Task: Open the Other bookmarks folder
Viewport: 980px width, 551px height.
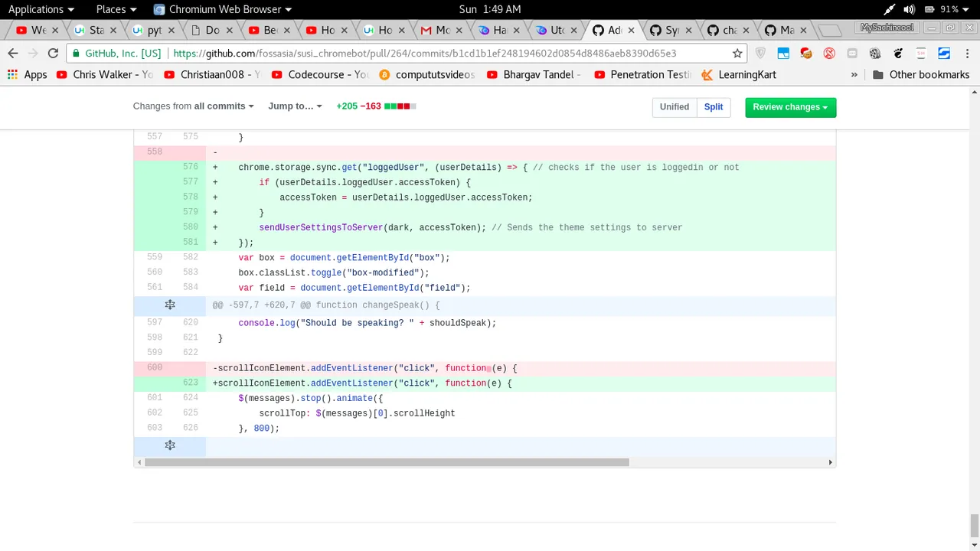Action: 921,74
